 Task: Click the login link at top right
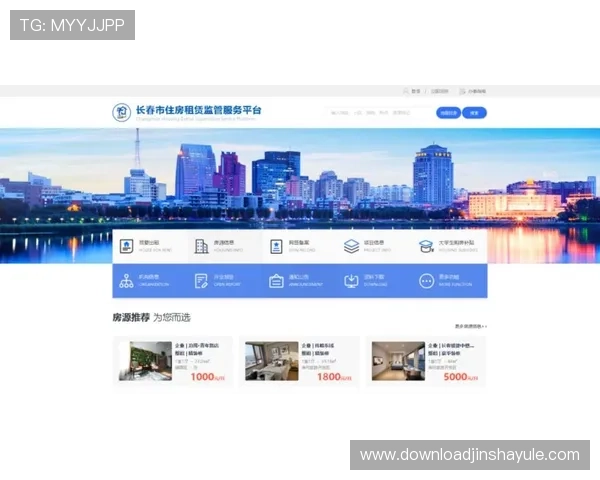click(414, 91)
